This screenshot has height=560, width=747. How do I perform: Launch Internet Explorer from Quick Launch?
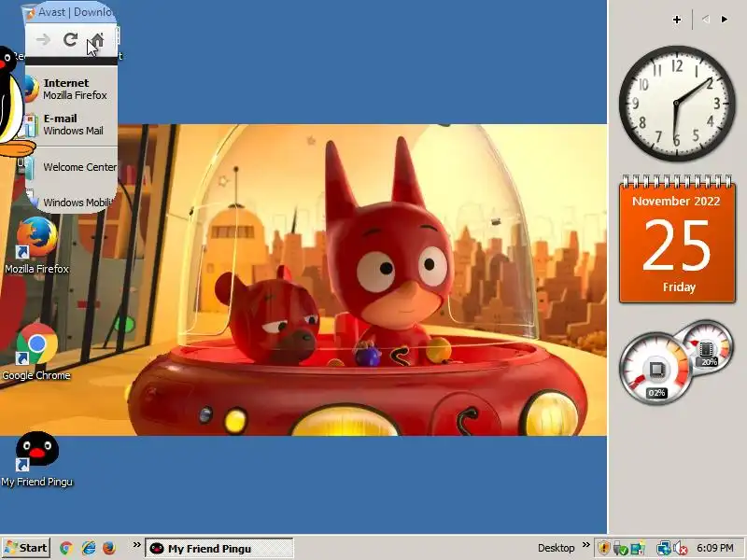[x=88, y=548]
